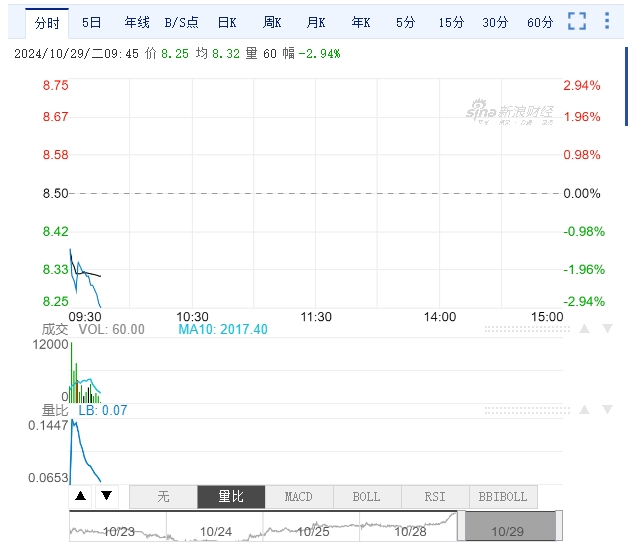
Task: Show the 5分 minute chart
Action: (405, 22)
